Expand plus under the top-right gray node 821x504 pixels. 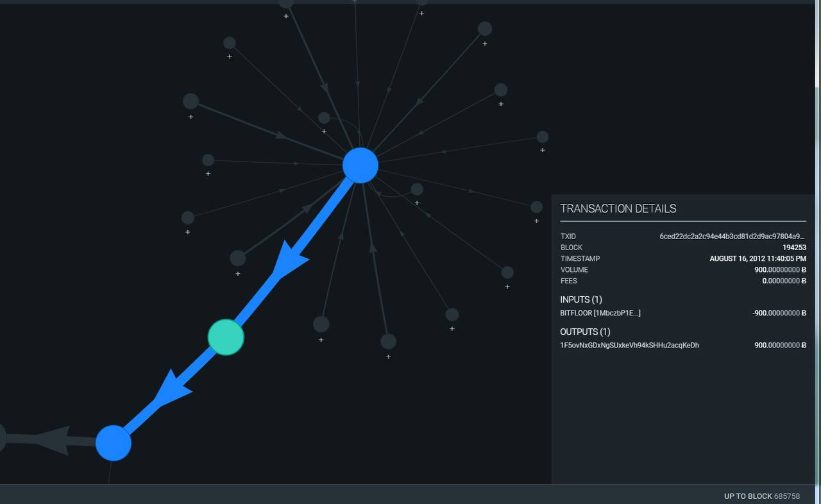[485, 44]
